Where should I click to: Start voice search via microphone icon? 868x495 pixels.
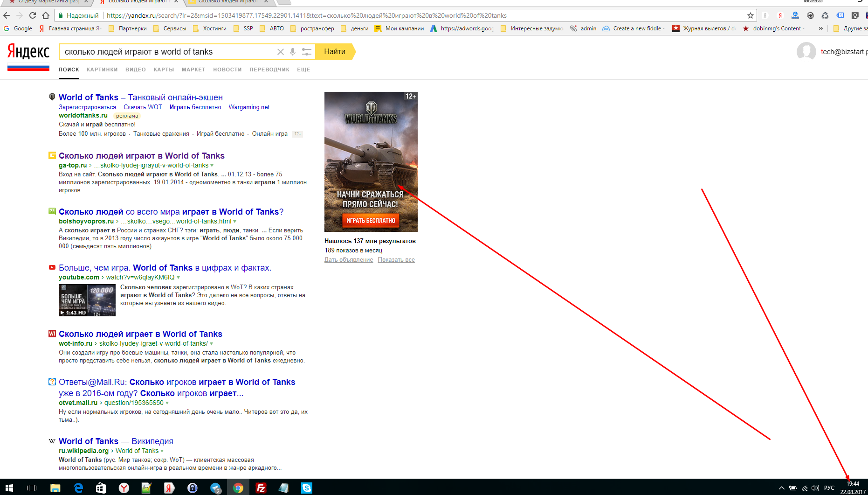293,52
